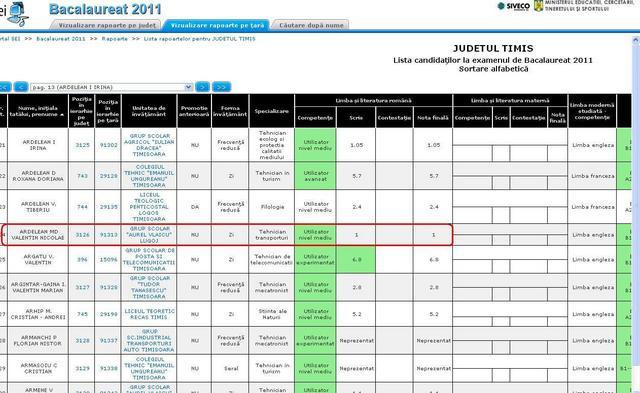Click national rank 91313
Viewport: 640px width, 393px height.
(x=109, y=235)
